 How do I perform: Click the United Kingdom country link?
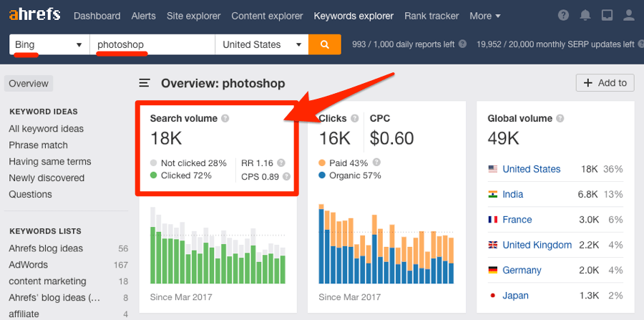[x=537, y=246]
